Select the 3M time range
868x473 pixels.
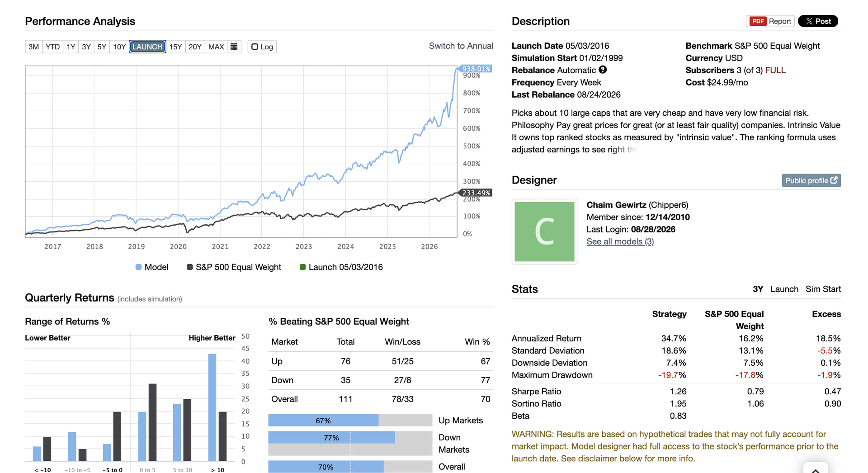click(x=34, y=47)
